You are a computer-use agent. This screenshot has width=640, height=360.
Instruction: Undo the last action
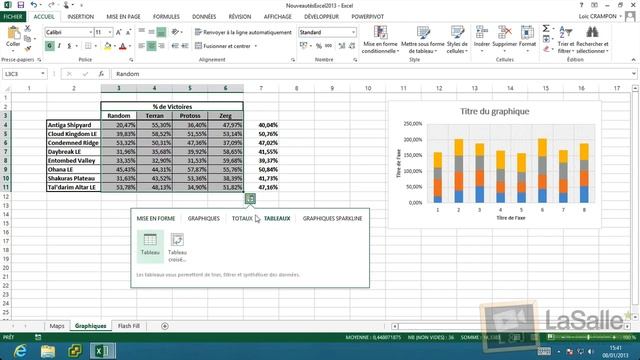[x=34, y=5]
